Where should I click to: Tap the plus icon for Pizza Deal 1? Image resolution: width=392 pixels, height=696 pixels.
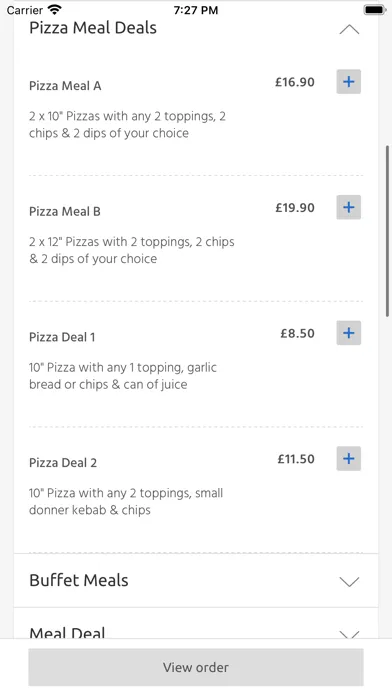pyautogui.click(x=348, y=333)
